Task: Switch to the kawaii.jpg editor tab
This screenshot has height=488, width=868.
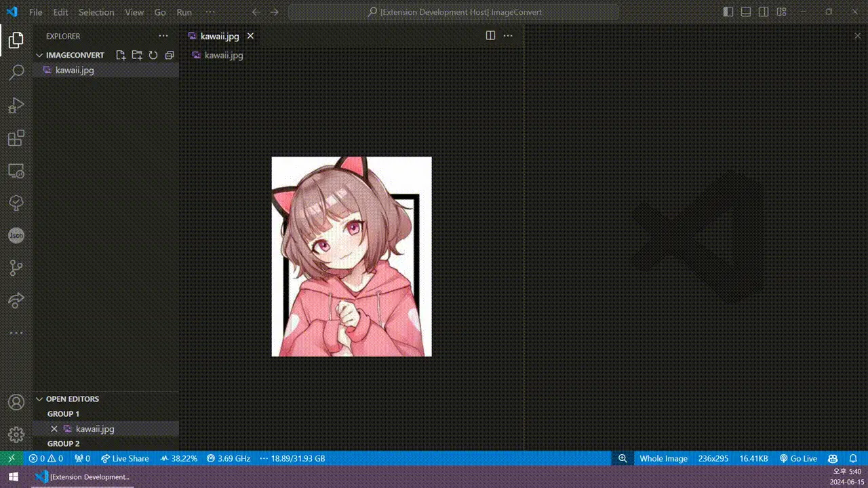Action: [219, 36]
